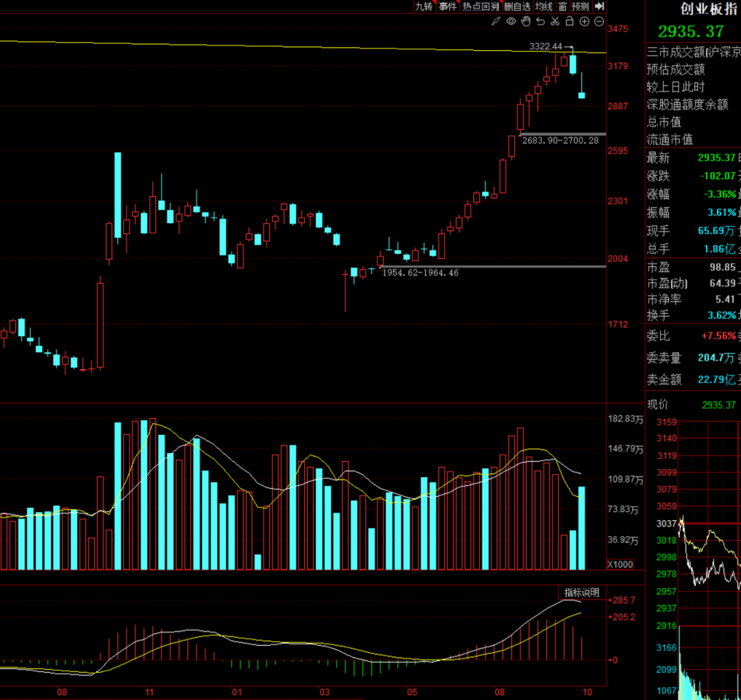The image size is (741, 700).
Task: Open the 九转 indicator tab
Action: pyautogui.click(x=424, y=6)
